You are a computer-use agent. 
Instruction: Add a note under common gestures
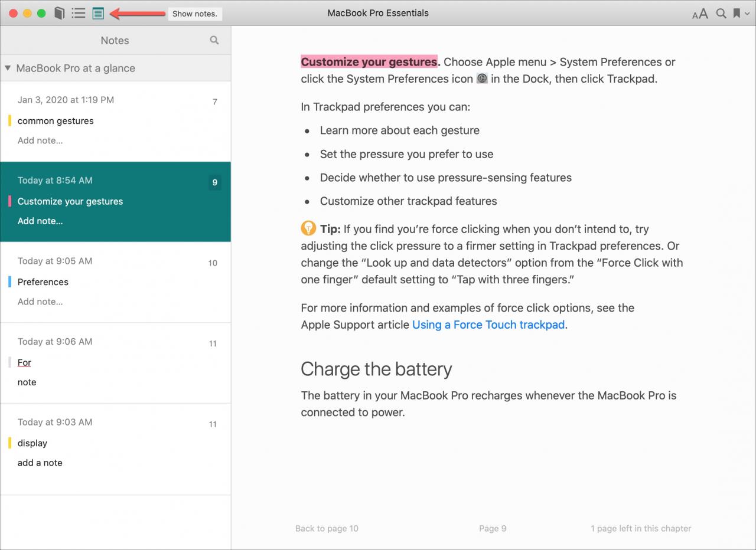click(40, 140)
